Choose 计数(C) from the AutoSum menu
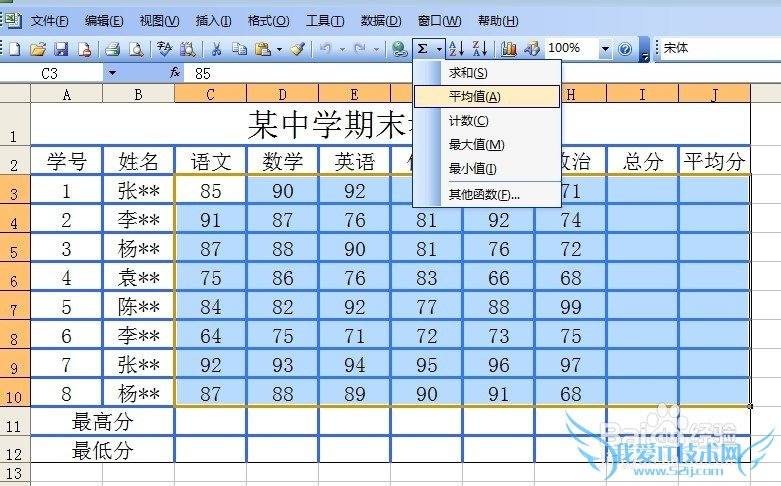This screenshot has height=486, width=781. [487, 121]
